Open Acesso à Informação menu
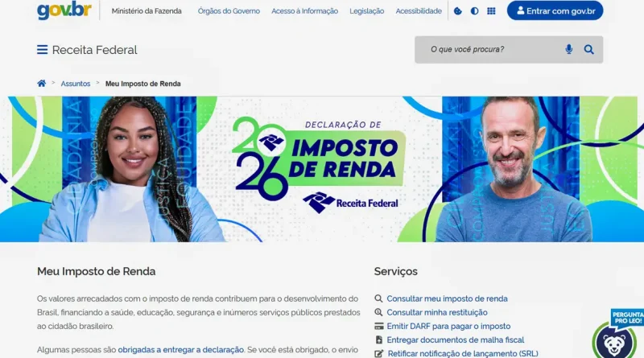The width and height of the screenshot is (644, 358). tap(305, 11)
